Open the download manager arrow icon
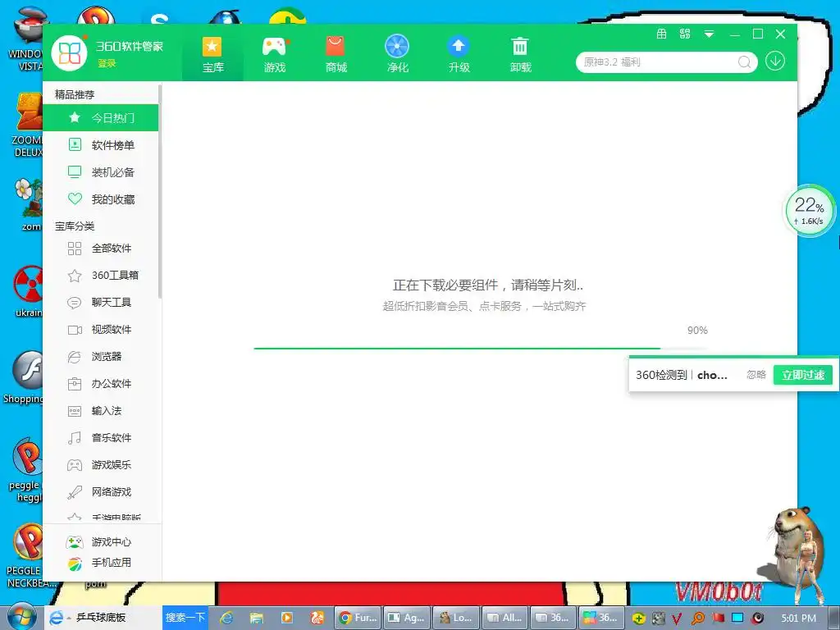The width and height of the screenshot is (840, 630). 775,61
